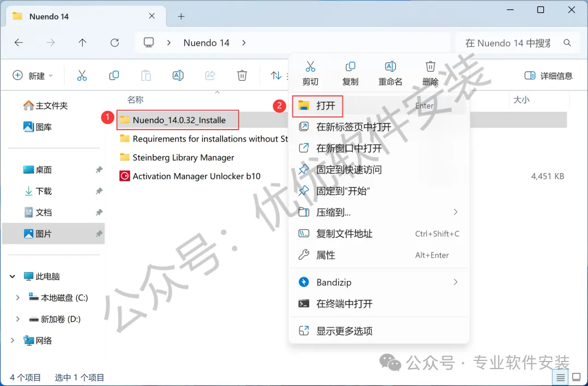This screenshot has height=386, width=588.
Task: Go back with the Back arrow
Action: coord(19,43)
